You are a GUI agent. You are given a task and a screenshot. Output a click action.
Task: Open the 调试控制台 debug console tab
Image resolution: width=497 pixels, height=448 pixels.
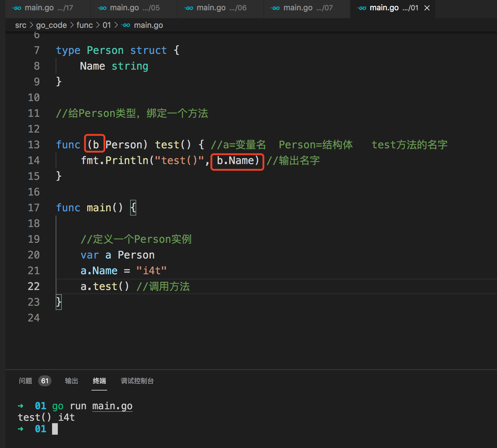[137, 381]
